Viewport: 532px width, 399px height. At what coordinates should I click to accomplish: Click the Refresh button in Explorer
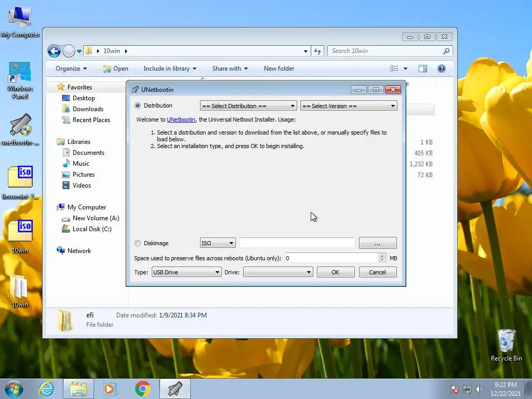(x=317, y=51)
